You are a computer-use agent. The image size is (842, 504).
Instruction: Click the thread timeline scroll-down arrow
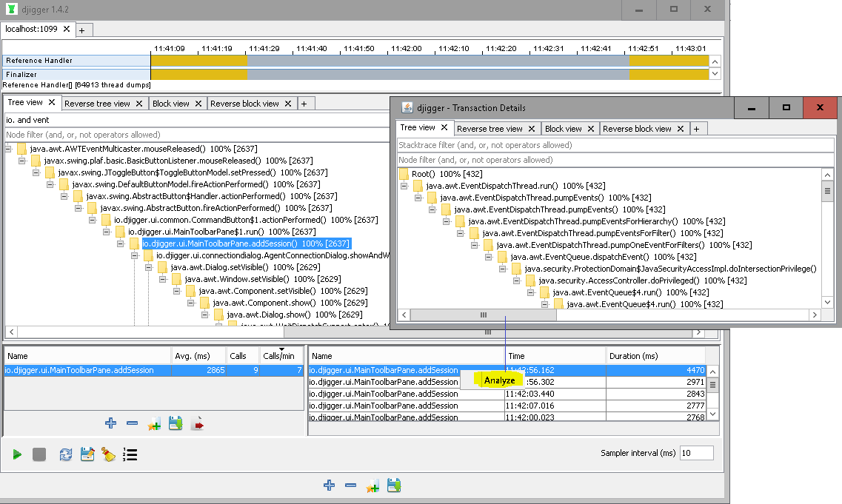click(715, 73)
